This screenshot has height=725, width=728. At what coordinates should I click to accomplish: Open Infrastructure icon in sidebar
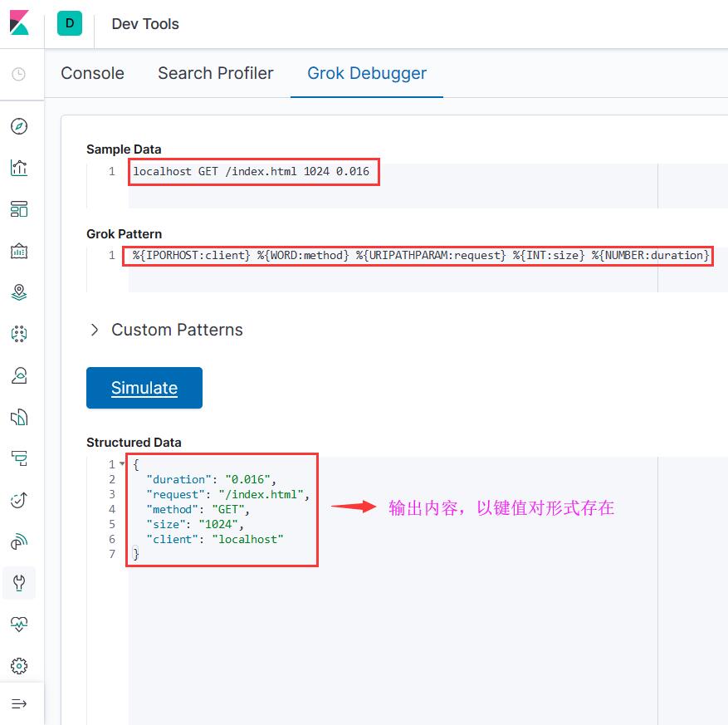tap(19, 375)
